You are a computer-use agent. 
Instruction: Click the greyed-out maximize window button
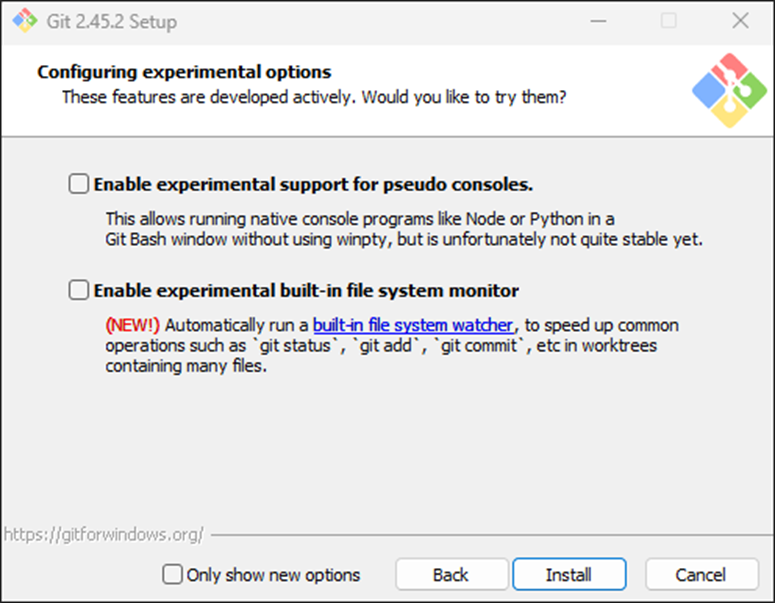(668, 21)
